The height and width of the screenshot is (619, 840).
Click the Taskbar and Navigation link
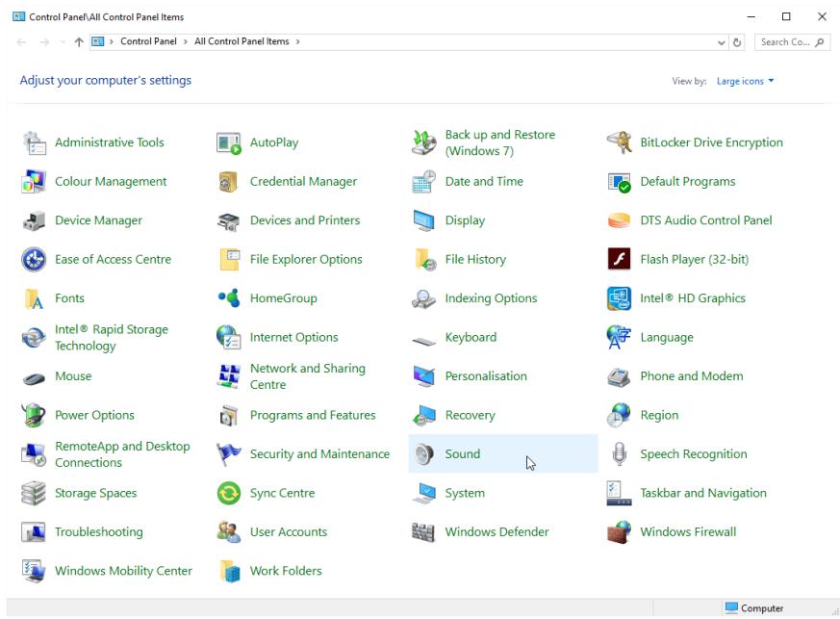[703, 493]
